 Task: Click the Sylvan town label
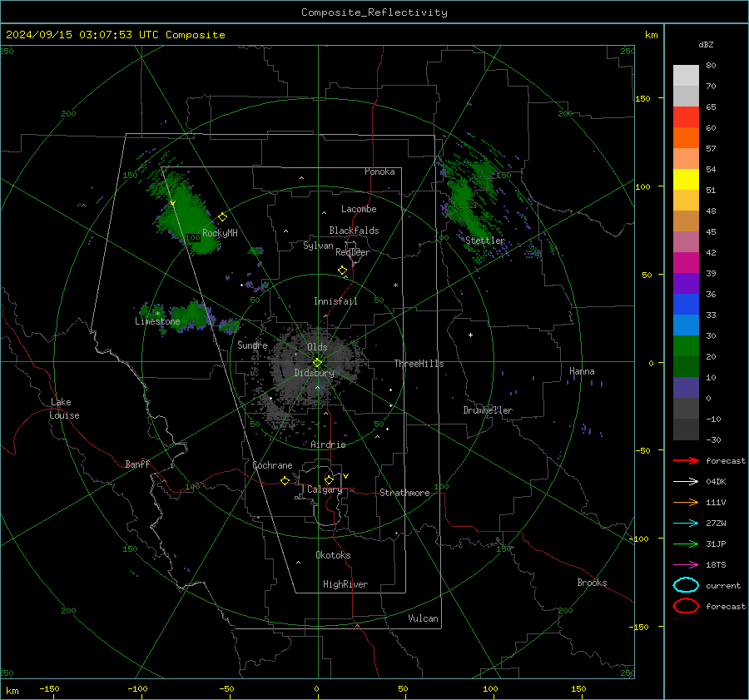click(x=318, y=246)
